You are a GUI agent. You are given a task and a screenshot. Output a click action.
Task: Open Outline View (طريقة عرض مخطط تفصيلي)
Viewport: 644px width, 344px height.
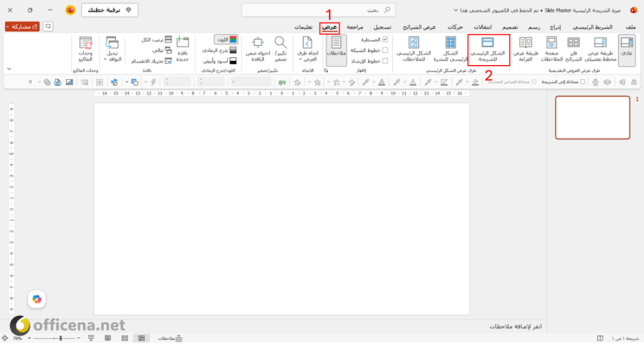600,50
